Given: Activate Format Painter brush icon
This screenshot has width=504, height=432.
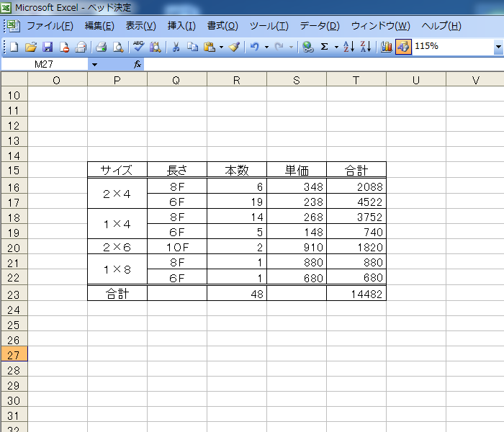Looking at the screenshot, I should 234,47.
